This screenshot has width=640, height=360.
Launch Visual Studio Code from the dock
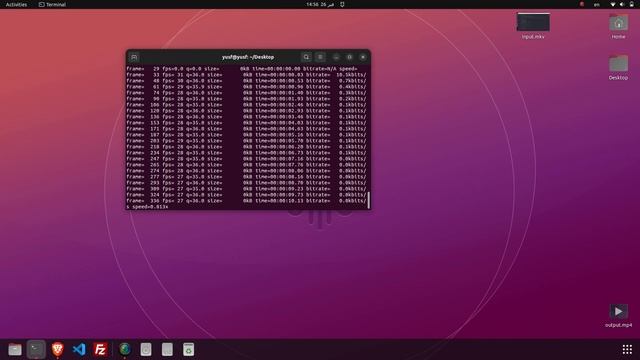[x=79, y=349]
